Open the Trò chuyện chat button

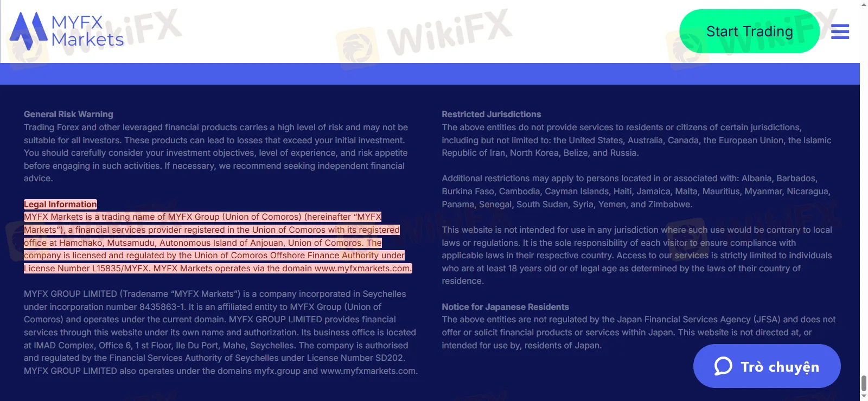point(767,366)
